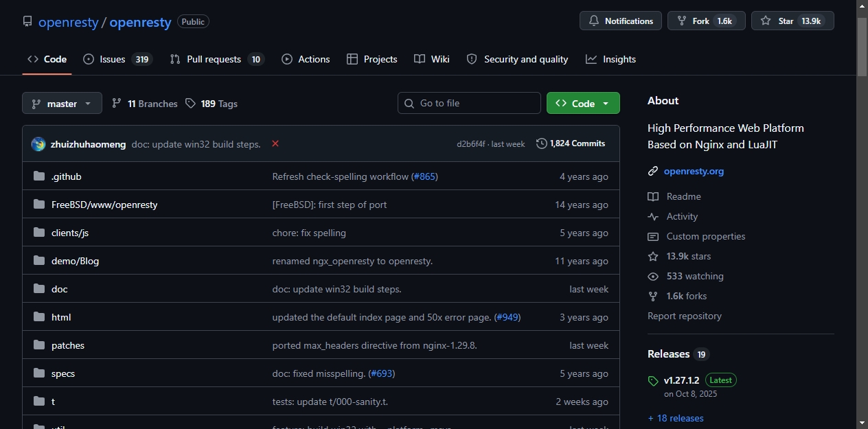Screen dimensions: 868x429
Task: Open the Projects tab
Action: pos(372,59)
